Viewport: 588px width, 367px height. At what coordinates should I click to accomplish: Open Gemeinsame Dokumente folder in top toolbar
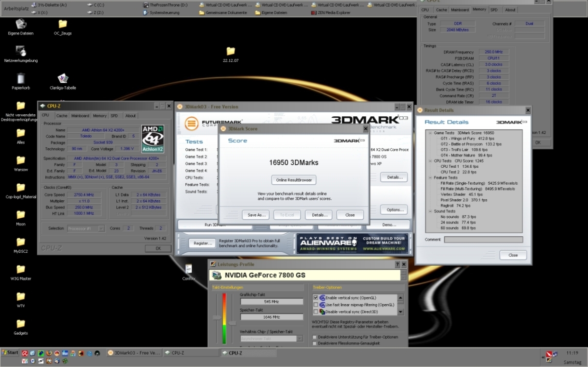(x=223, y=12)
